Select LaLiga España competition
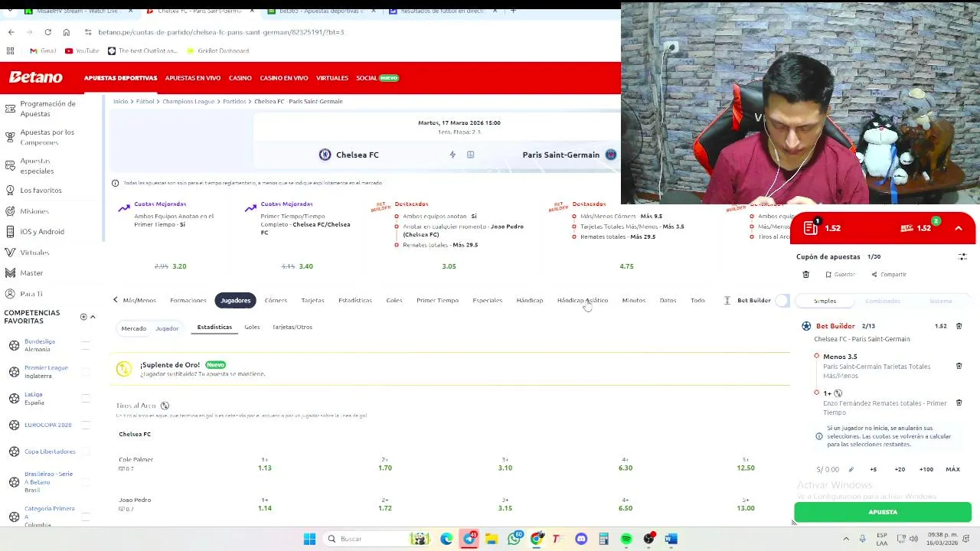 [x=34, y=399]
